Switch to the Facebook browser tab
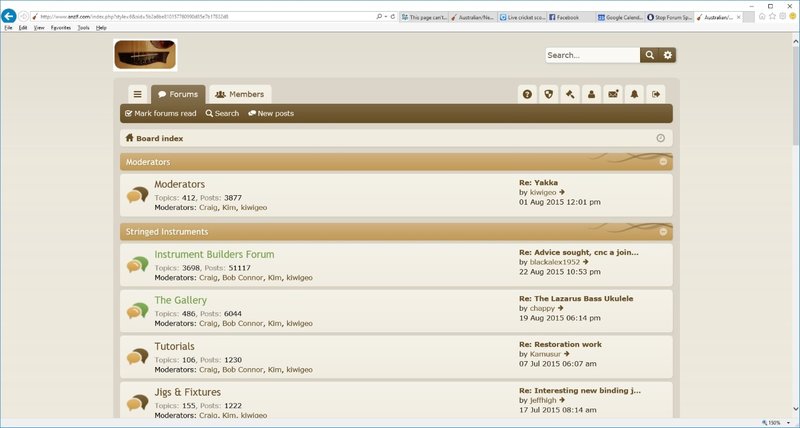This screenshot has width=800, height=428. point(570,17)
